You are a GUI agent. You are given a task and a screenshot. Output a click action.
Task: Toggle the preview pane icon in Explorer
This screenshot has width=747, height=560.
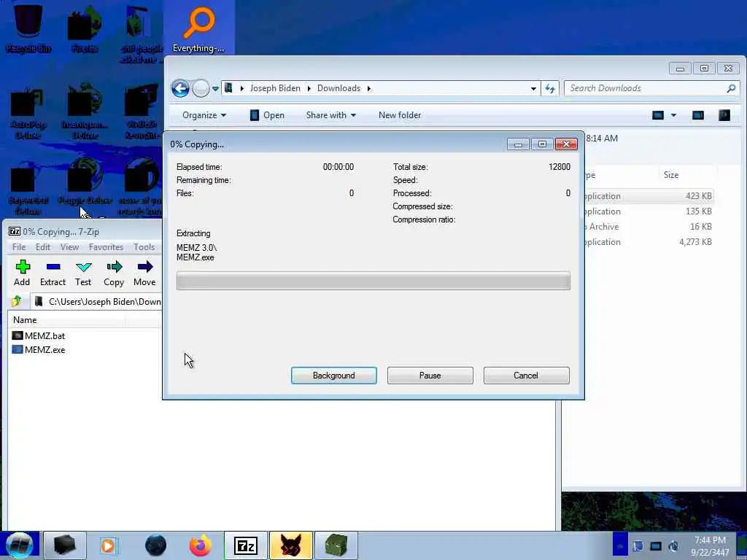pos(698,115)
